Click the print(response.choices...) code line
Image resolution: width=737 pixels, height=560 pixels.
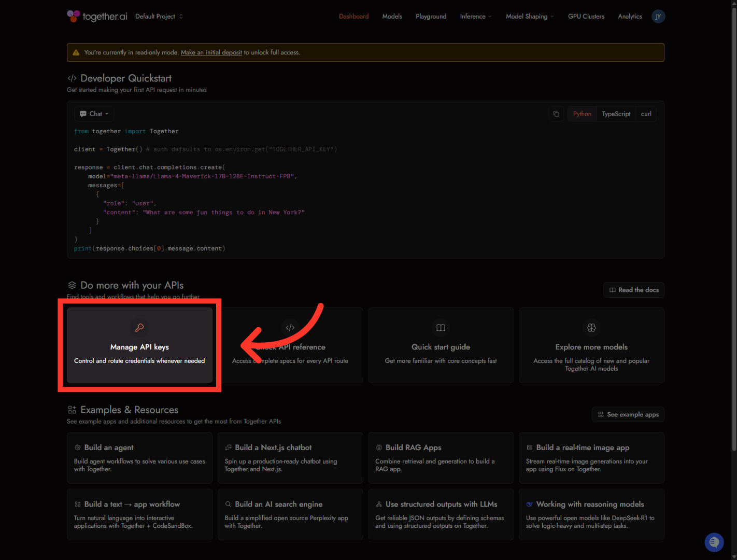click(150, 249)
